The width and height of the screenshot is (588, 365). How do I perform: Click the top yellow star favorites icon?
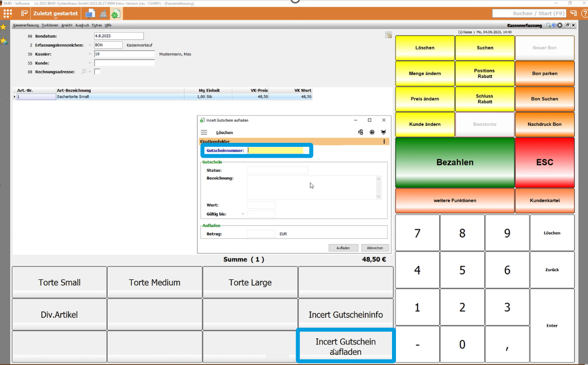pos(3,27)
